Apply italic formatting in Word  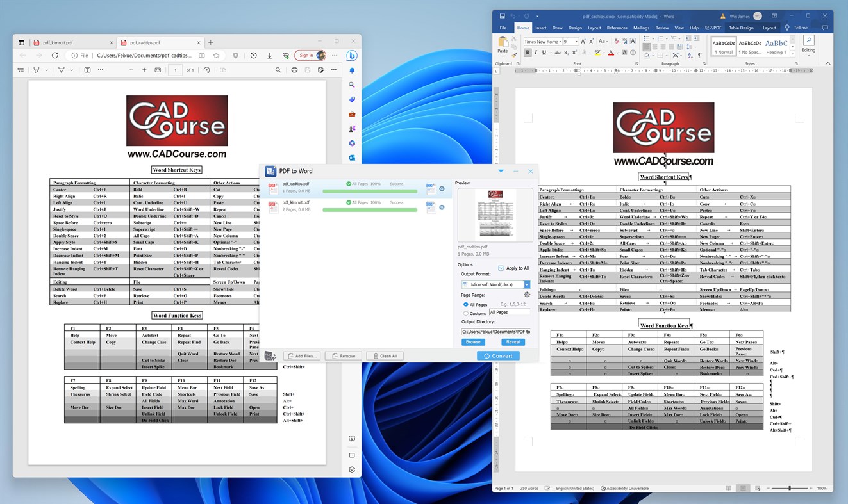pyautogui.click(x=536, y=53)
